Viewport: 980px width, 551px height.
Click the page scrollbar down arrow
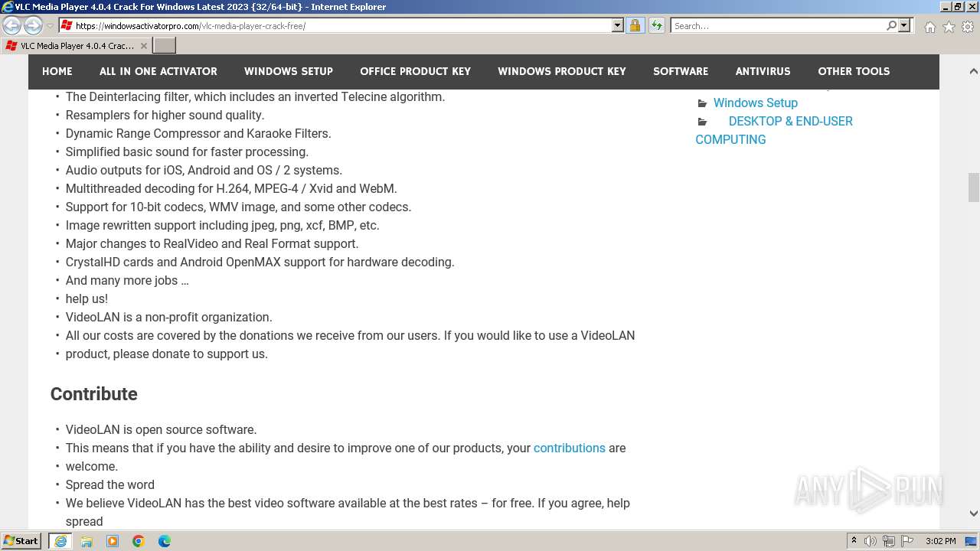973,514
